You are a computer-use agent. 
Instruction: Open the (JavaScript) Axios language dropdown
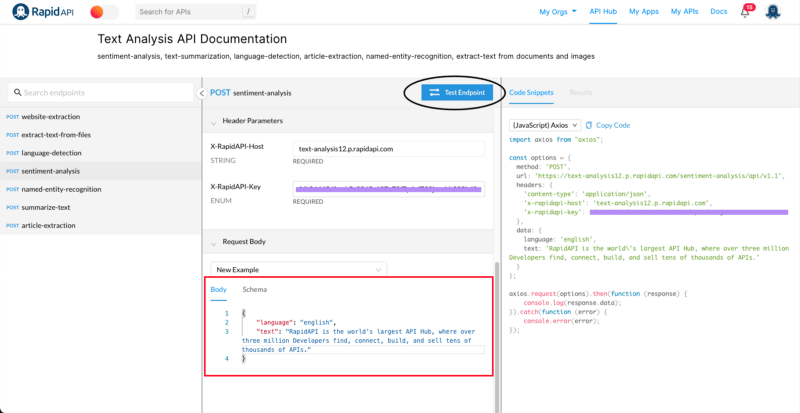[545, 125]
